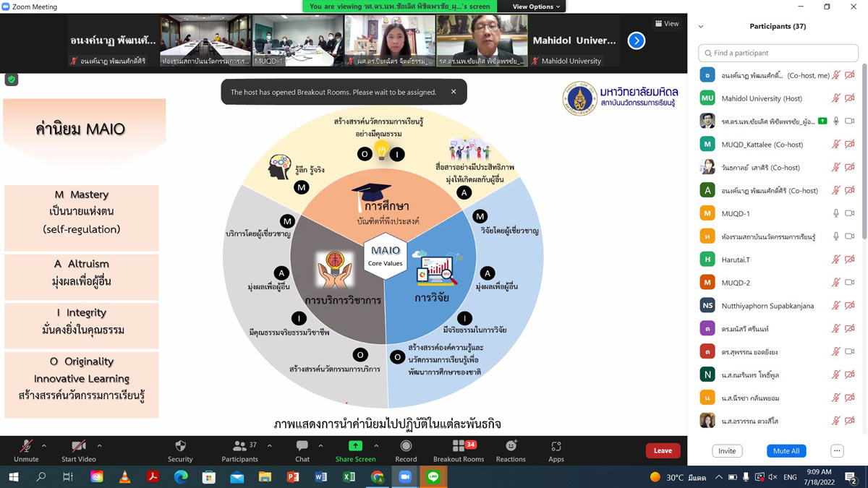Open the Security shield icon
The height and width of the screenshot is (488, 868).
tap(180, 446)
